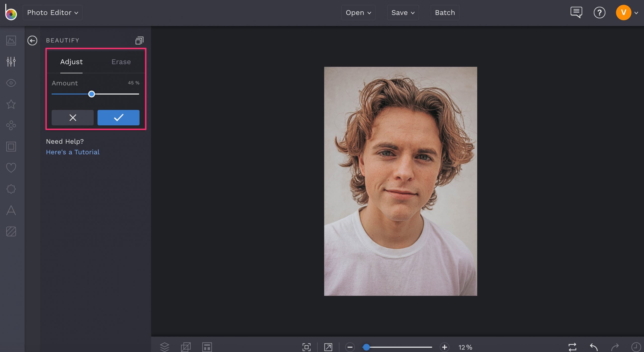Select the Text tool icon
The width and height of the screenshot is (644, 352).
click(11, 211)
